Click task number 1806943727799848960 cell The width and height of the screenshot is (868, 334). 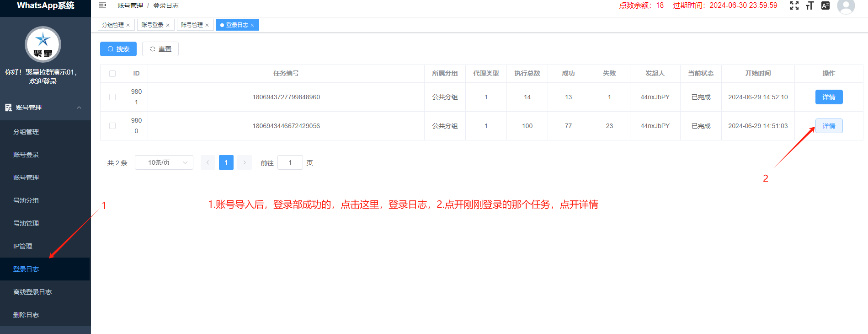pos(286,97)
